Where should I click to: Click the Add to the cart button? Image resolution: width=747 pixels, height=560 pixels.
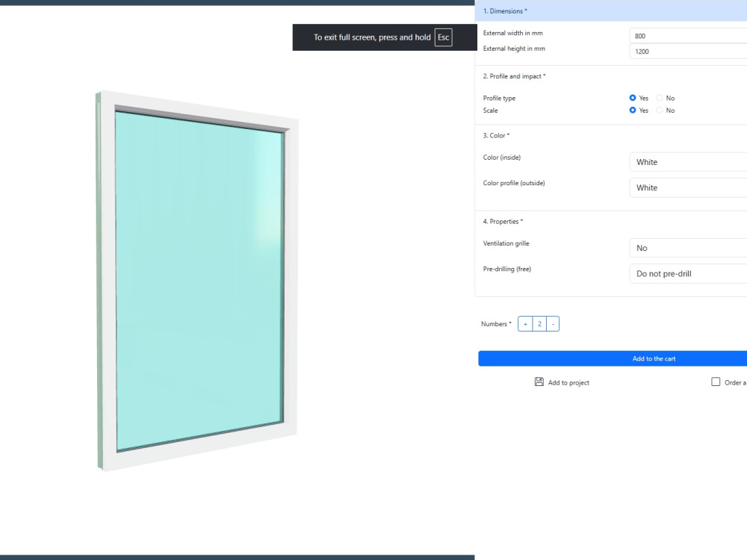click(x=613, y=358)
